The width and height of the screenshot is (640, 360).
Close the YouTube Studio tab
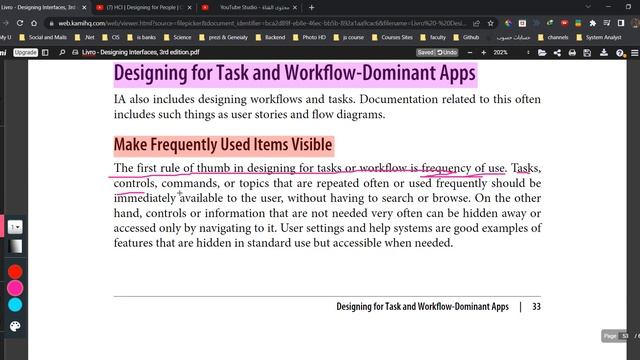295,7
